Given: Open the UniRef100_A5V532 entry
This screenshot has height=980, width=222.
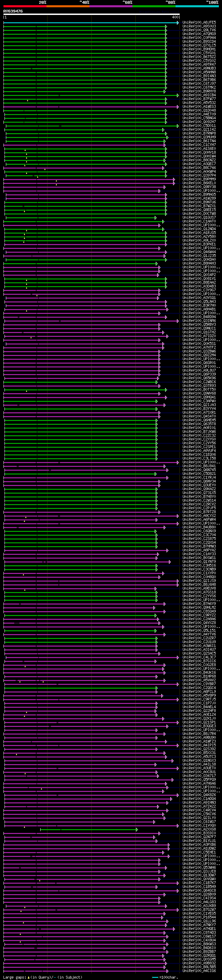Looking at the screenshot, I should [x=199, y=103].
